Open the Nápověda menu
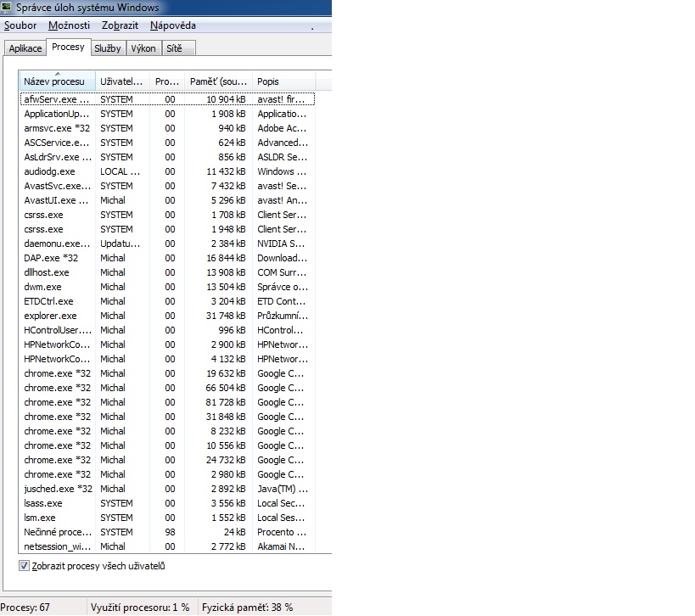This screenshot has width=695, height=616. [x=173, y=25]
